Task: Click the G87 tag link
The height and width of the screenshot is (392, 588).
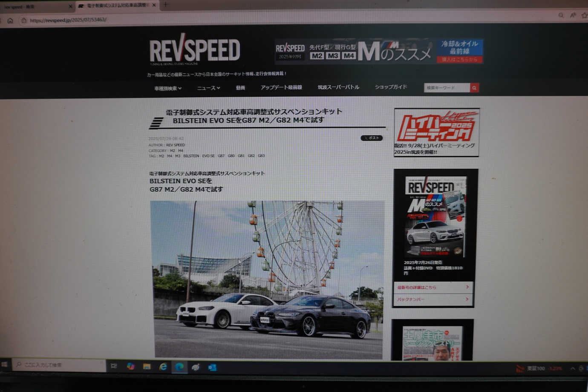Action: [221, 156]
